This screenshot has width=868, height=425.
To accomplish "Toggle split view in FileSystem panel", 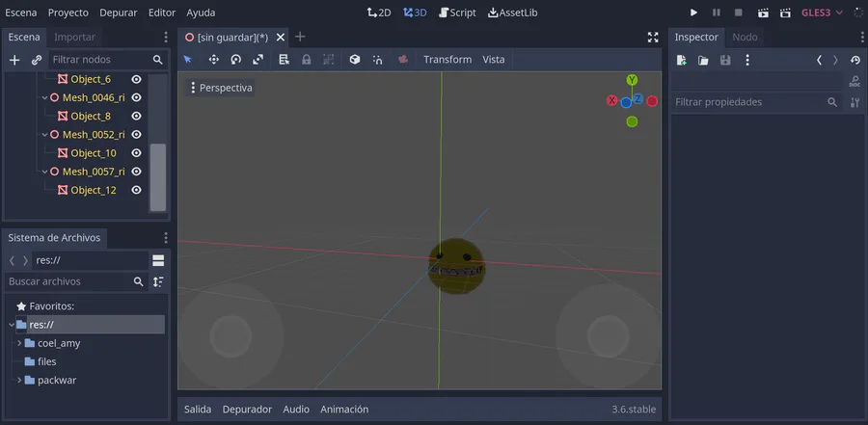I will [158, 260].
